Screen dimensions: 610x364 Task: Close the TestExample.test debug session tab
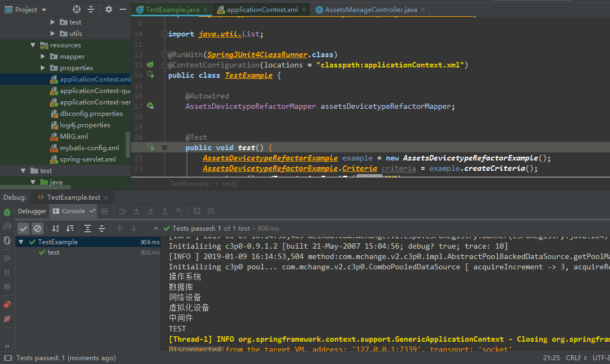click(x=106, y=198)
